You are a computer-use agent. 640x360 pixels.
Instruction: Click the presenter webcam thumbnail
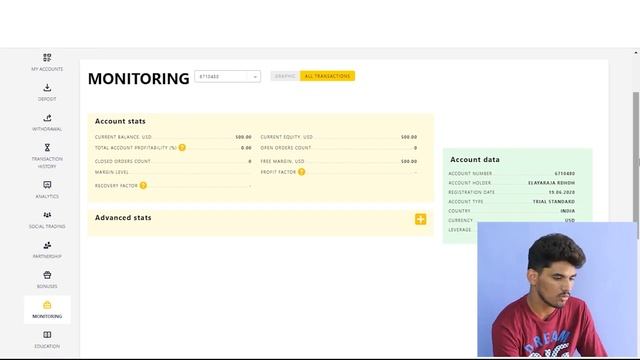coord(557,289)
